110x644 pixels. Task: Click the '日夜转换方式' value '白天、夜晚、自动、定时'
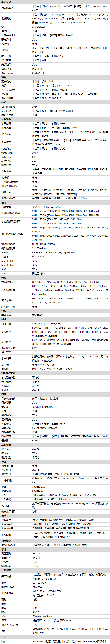[45, 399]
